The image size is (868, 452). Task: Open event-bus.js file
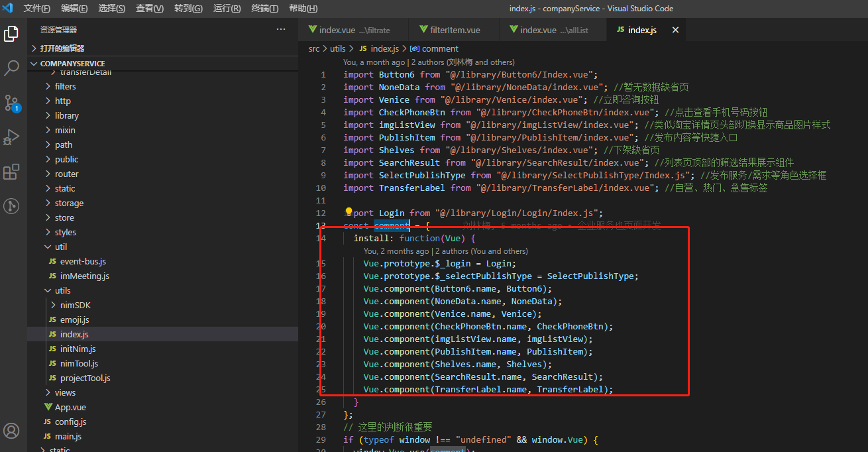[x=162, y=261]
